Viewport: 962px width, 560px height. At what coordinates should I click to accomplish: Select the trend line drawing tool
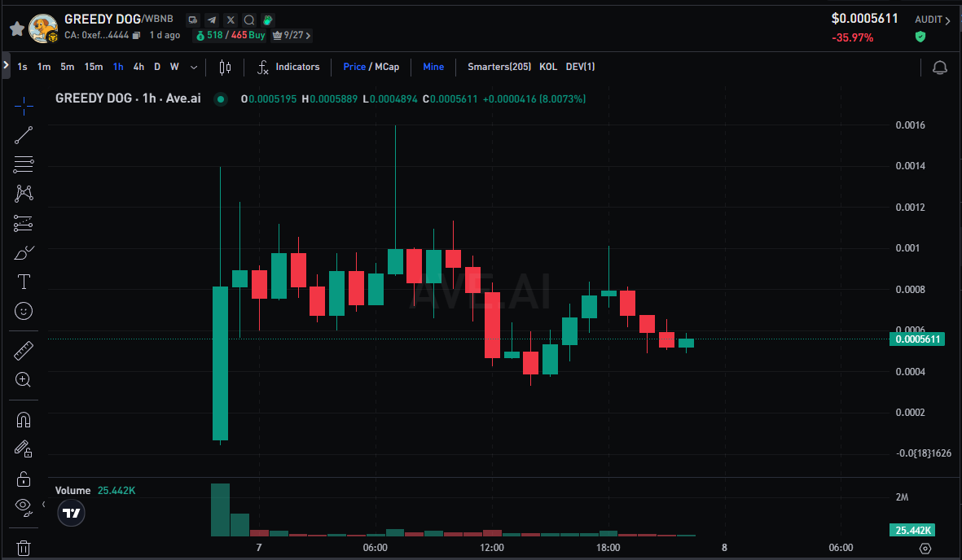coord(24,135)
